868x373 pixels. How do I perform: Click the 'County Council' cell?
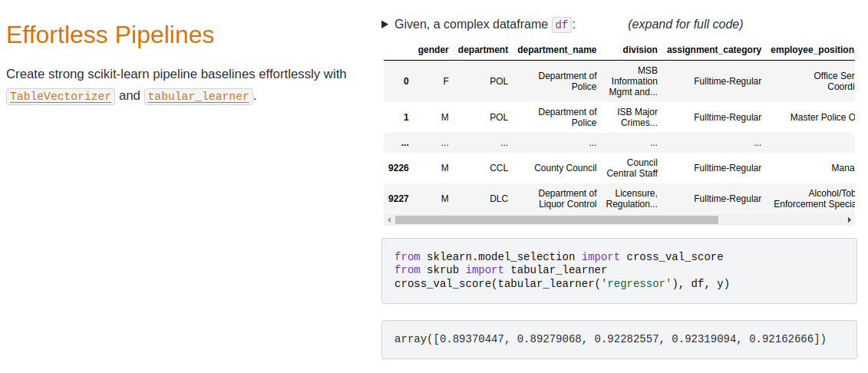tap(565, 168)
